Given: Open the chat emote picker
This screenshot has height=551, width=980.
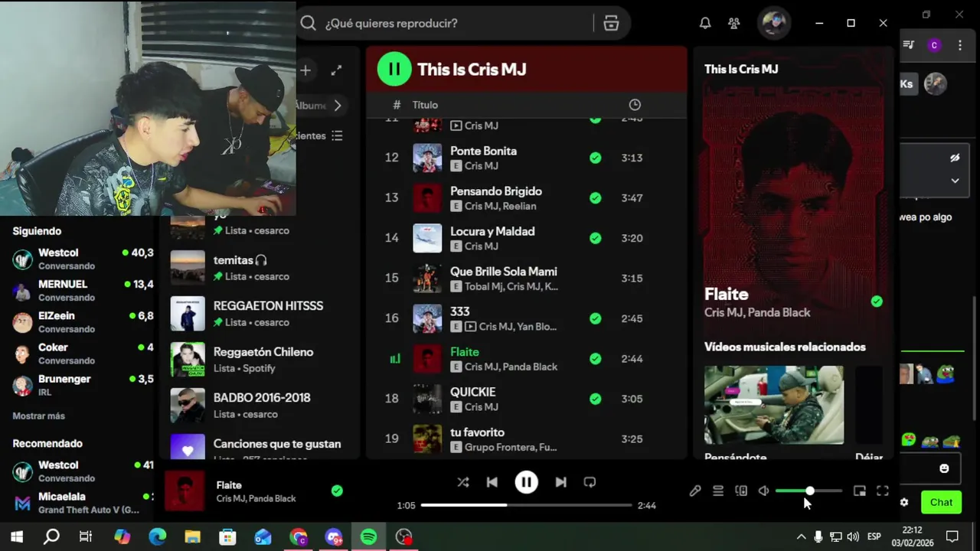Looking at the screenshot, I should tap(944, 468).
